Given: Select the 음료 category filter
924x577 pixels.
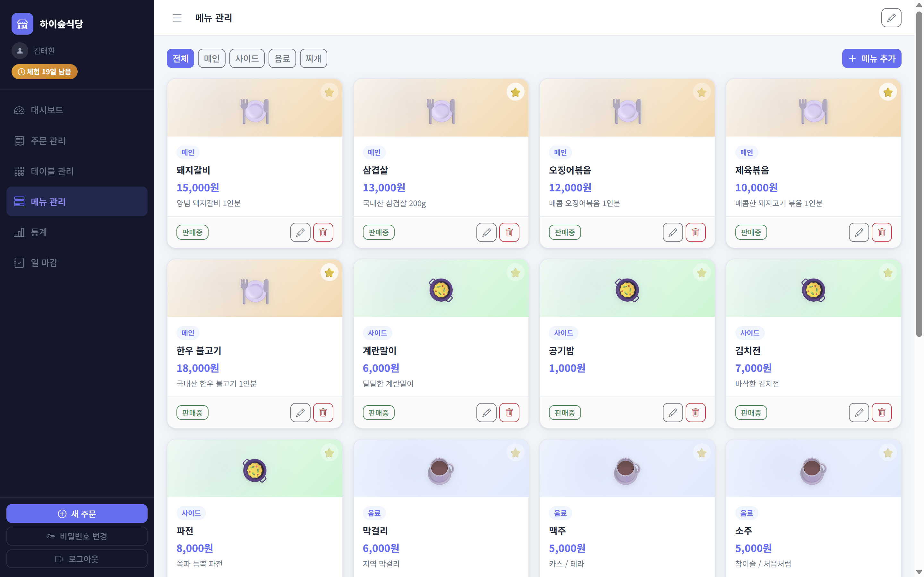Looking at the screenshot, I should click(x=282, y=58).
